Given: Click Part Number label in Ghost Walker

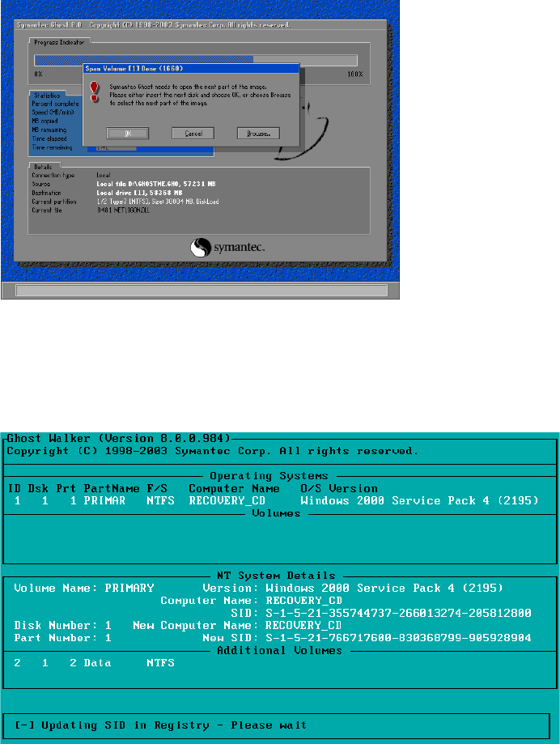Looking at the screenshot, I should (x=56, y=638).
